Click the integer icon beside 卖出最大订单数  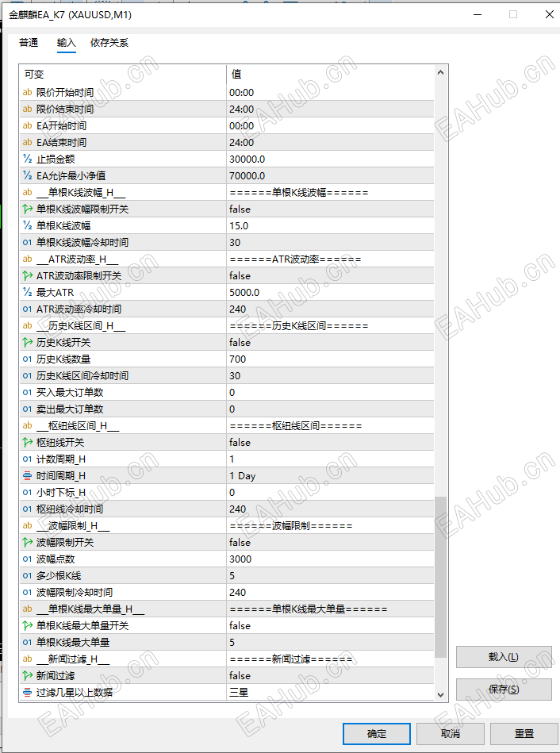pyautogui.click(x=28, y=409)
